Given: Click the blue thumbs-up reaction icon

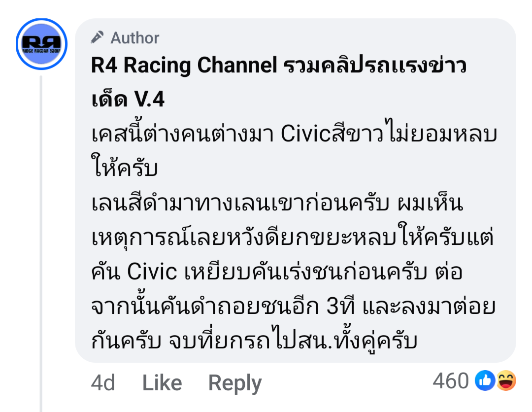Looking at the screenshot, I should 485,381.
